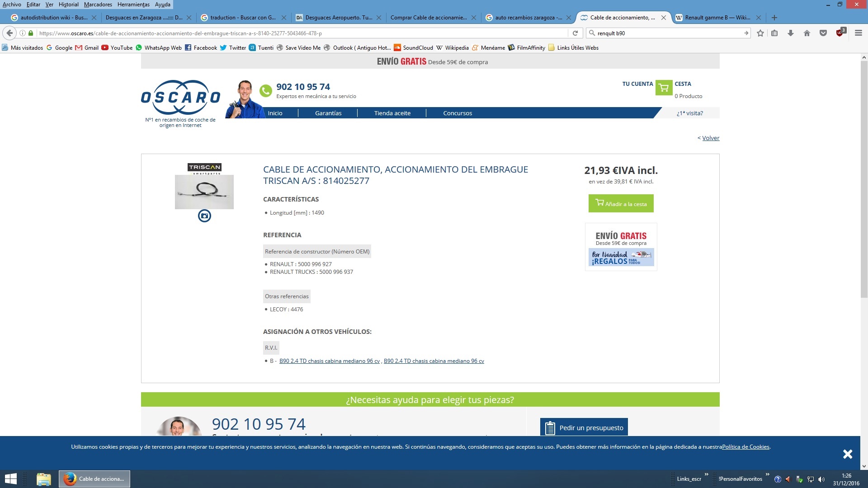The image size is (868, 488).
Task: Expand the !PersonalFavoritos toolbar chevron
Action: pyautogui.click(x=767, y=474)
